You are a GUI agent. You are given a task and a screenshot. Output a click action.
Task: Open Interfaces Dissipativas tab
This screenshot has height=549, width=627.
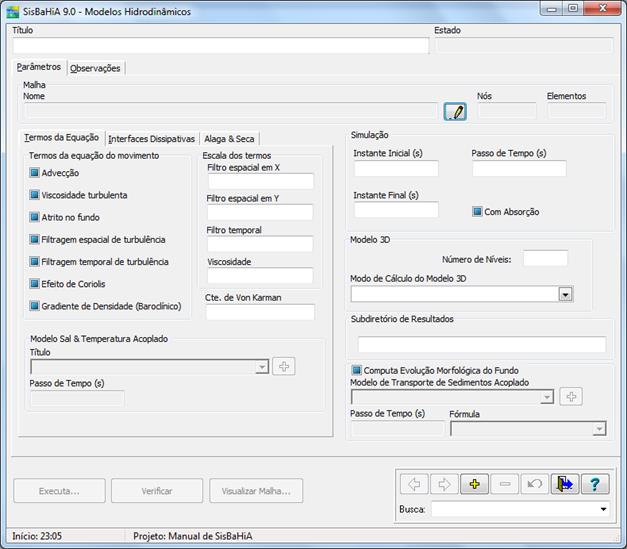(152, 139)
